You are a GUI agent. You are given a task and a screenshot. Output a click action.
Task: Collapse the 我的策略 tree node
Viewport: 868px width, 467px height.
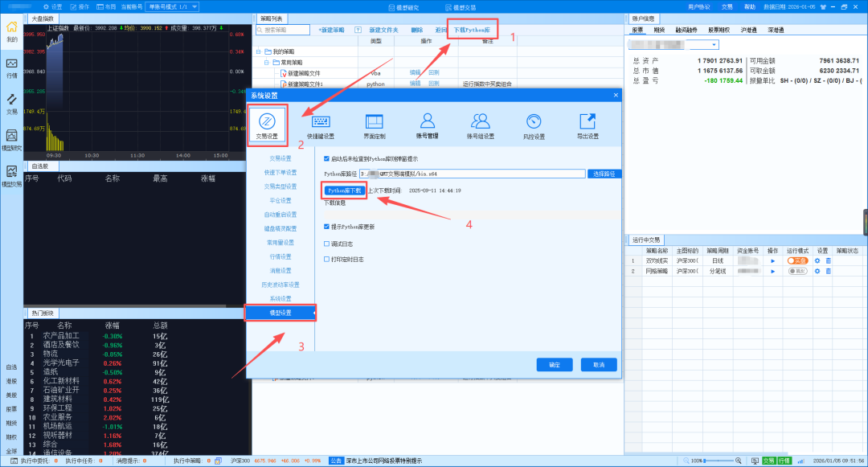[259, 51]
